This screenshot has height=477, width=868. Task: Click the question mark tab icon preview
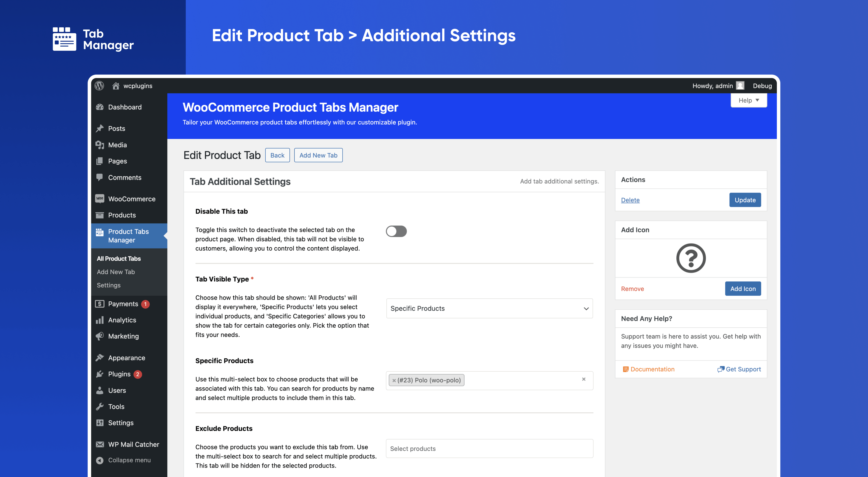[x=691, y=258]
